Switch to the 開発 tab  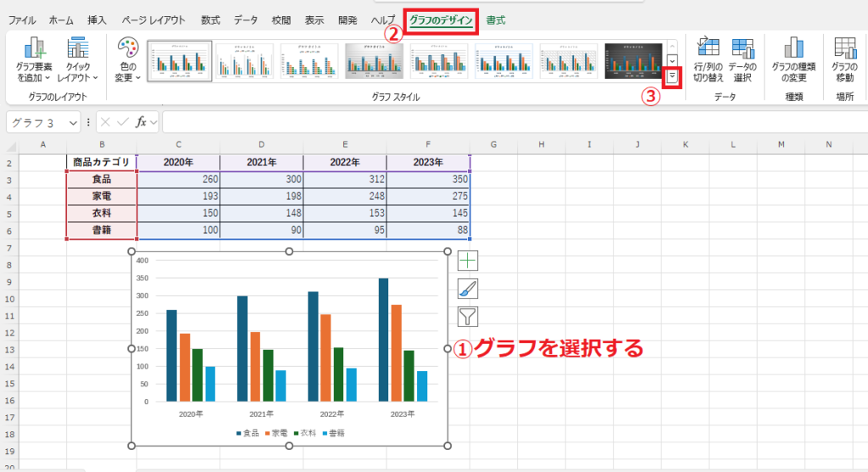tap(348, 20)
